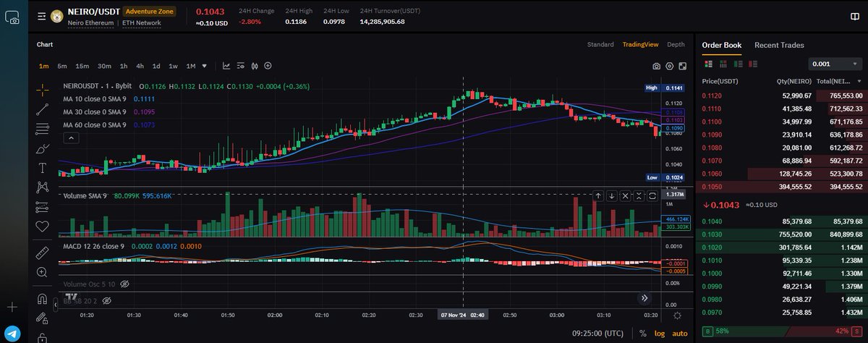Switch to the Depth chart view
The height and width of the screenshot is (343, 868).
(676, 45)
